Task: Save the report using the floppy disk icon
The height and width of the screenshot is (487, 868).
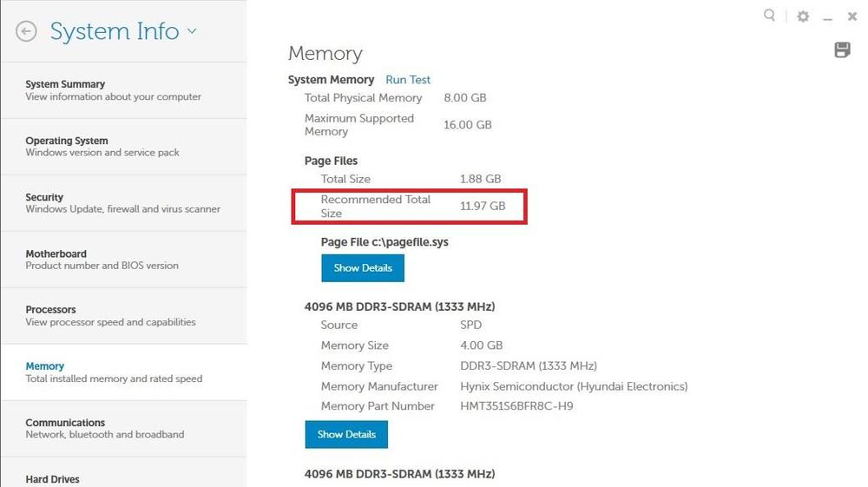Action: 842,49
